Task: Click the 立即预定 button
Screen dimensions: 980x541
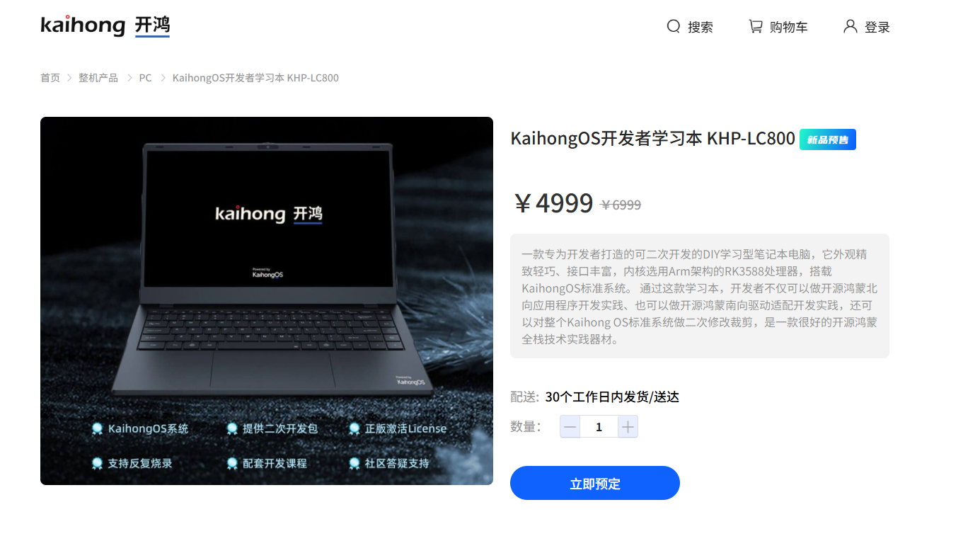Action: (595, 483)
